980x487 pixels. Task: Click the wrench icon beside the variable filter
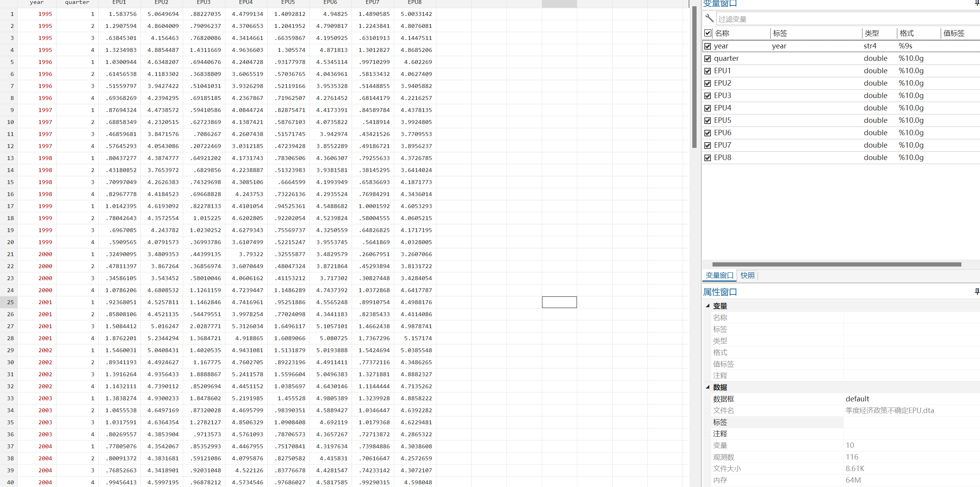pyautogui.click(x=709, y=18)
